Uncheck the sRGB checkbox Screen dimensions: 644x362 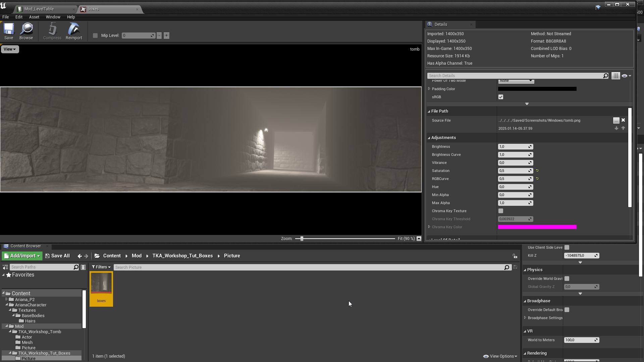(x=501, y=97)
